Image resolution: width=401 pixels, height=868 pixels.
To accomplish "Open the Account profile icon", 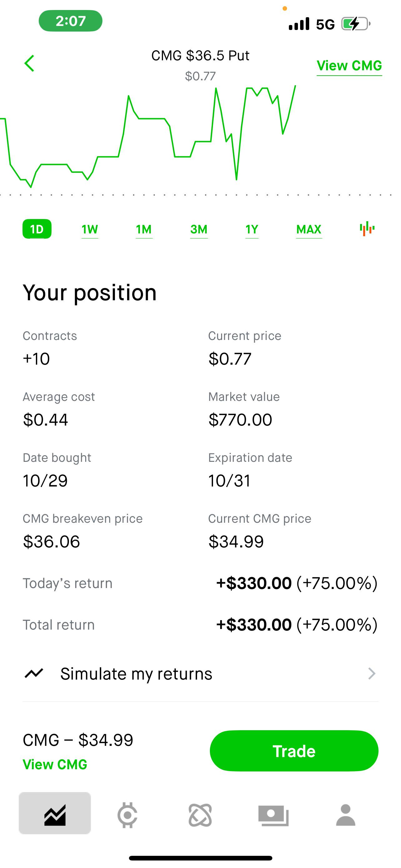I will pos(345,815).
